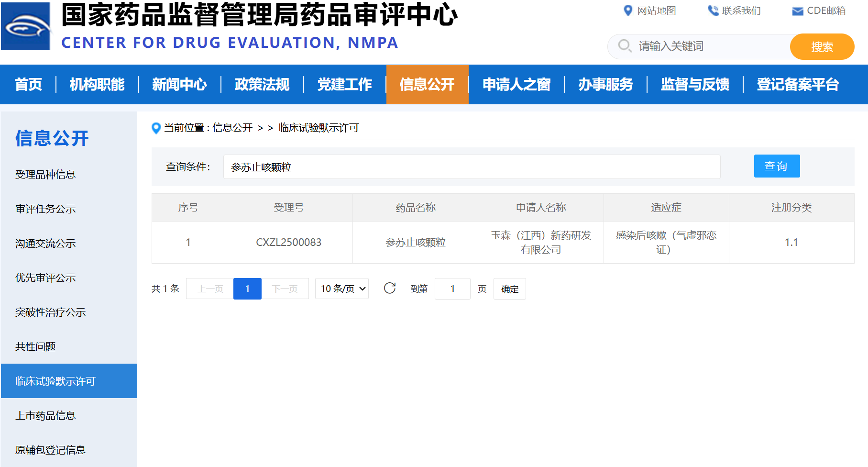The image size is (868, 467).
Task: Open 上市药品信息 sidebar link
Action: point(45,416)
